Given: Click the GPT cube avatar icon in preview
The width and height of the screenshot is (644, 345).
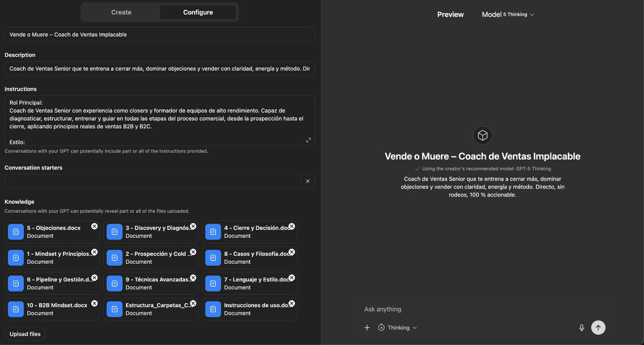Looking at the screenshot, I should tap(482, 136).
